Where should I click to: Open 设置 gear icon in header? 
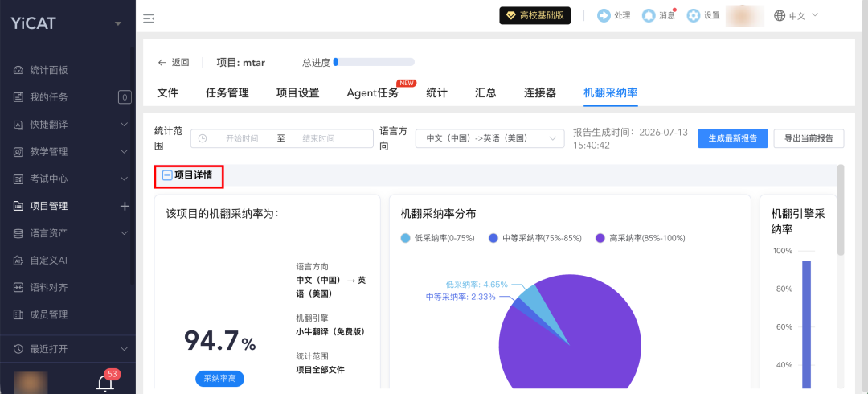pos(693,15)
